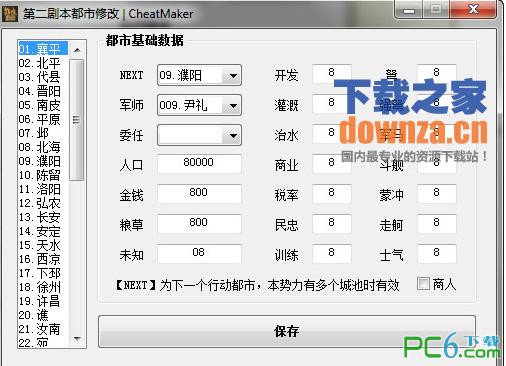This screenshot has height=366, width=506.
Task: Click the city list scroll up arrow
Action: [77, 50]
